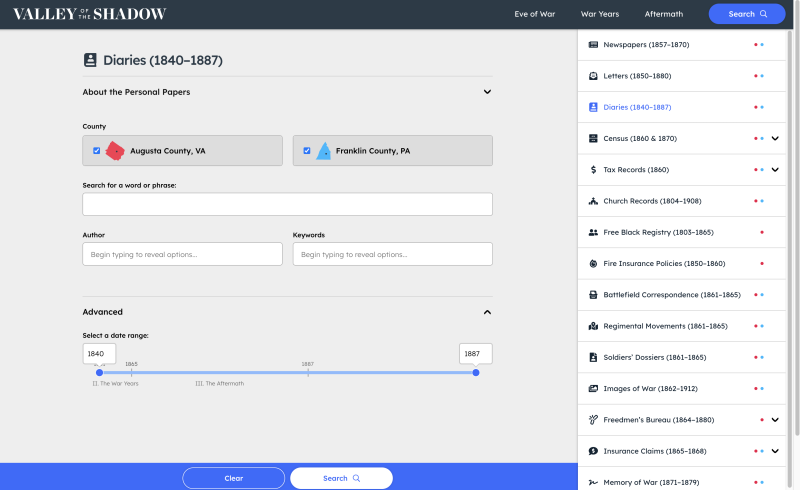This screenshot has width=800, height=490.
Task: Click the Clear button in bottom bar
Action: (234, 478)
